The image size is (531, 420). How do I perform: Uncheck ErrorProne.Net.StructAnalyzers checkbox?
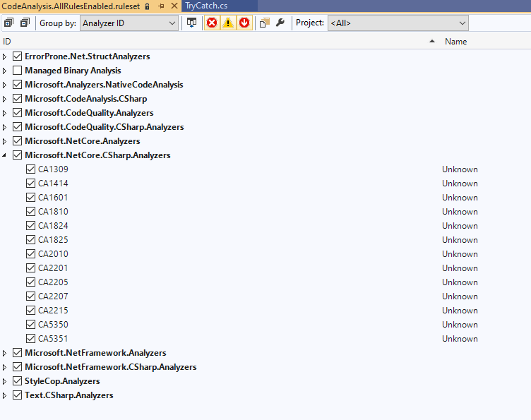(17, 56)
